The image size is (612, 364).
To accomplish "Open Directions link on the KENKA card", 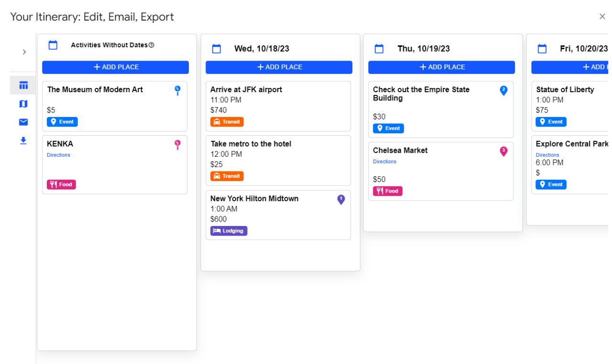I will (58, 155).
